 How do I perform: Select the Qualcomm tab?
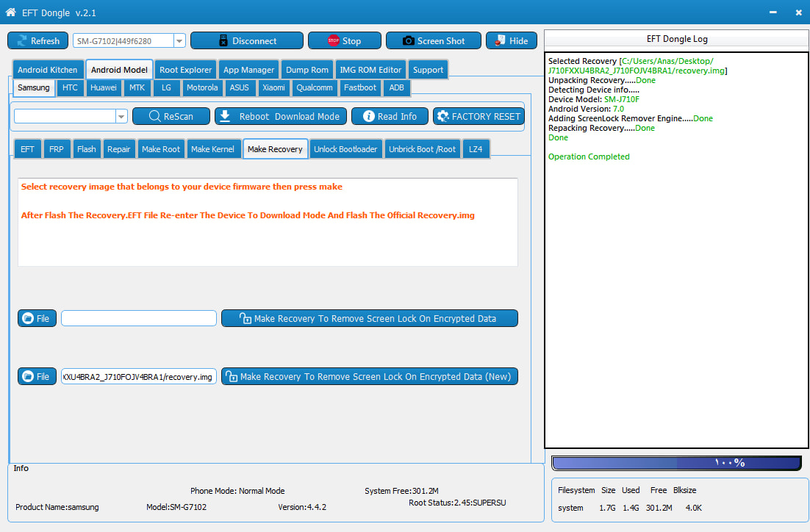point(314,87)
